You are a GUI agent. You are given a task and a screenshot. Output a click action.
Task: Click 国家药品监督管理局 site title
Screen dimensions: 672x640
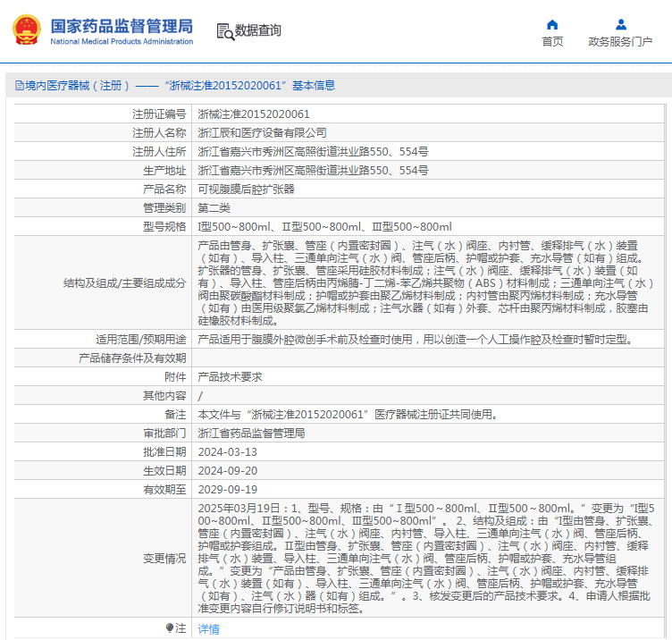[122, 26]
